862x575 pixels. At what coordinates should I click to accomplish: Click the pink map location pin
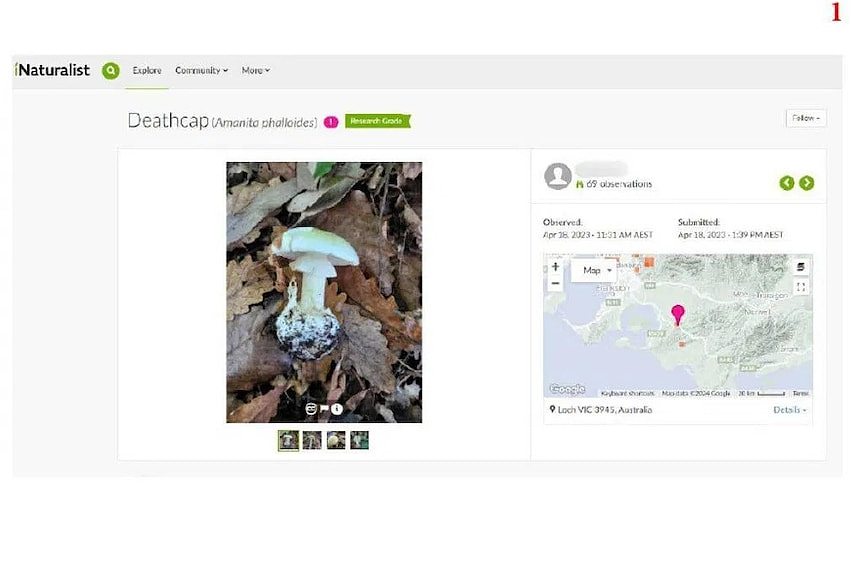(x=678, y=315)
